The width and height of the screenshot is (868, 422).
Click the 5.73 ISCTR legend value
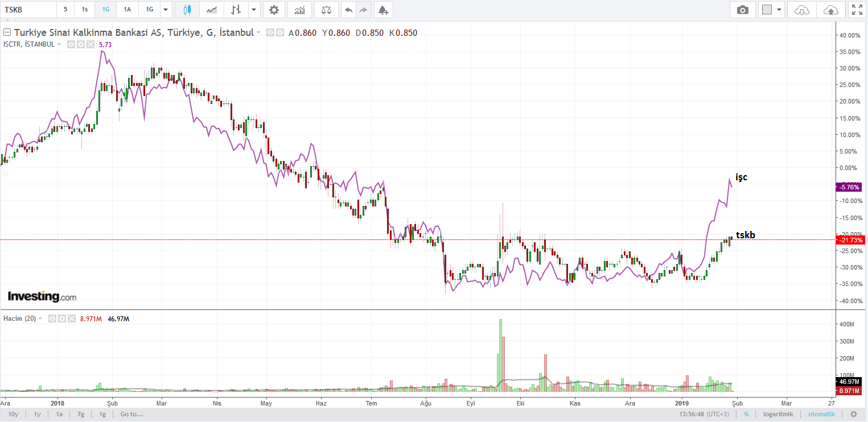click(x=105, y=44)
